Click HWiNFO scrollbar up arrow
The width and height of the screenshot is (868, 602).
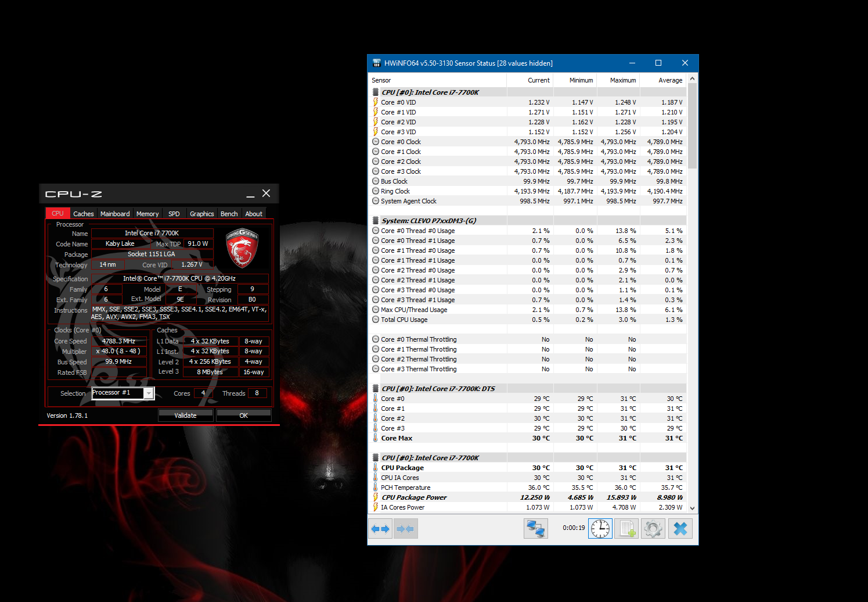click(692, 78)
